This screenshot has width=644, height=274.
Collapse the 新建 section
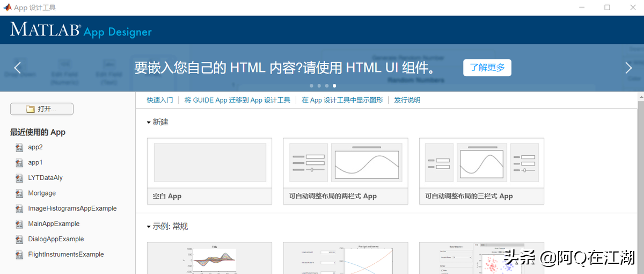pyautogui.click(x=149, y=122)
